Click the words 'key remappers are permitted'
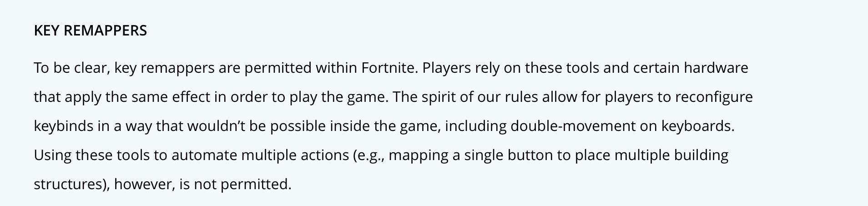This screenshot has width=868, height=206. click(213, 68)
